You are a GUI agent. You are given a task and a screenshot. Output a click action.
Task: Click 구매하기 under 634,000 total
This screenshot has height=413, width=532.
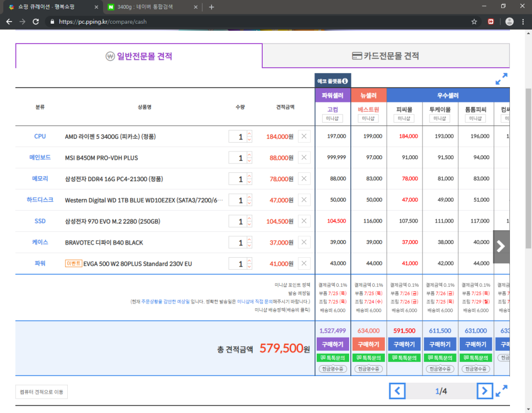tap(368, 344)
